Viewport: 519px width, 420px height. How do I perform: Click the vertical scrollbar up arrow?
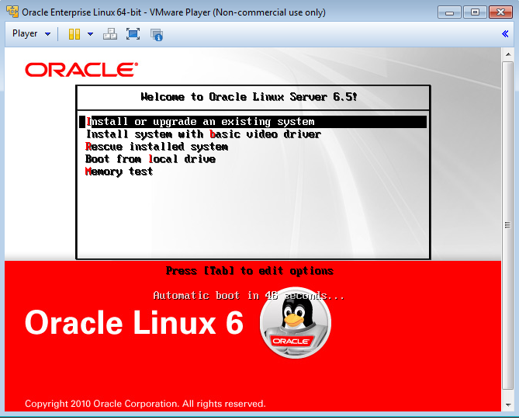click(x=507, y=54)
